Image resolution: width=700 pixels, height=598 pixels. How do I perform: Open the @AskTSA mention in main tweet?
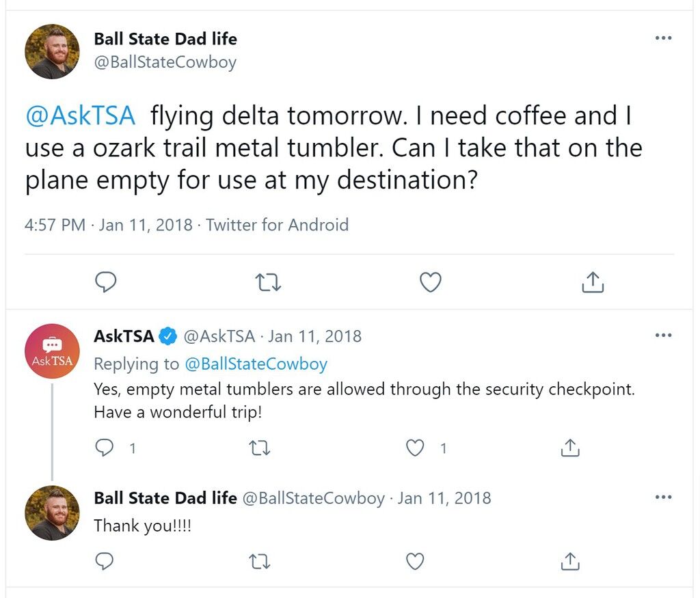pyautogui.click(x=81, y=115)
